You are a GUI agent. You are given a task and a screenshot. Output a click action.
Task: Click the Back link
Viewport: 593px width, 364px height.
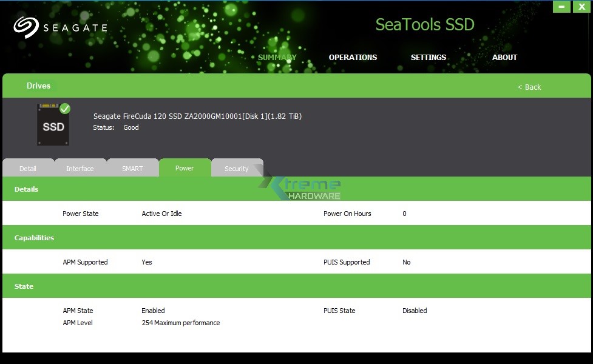point(529,87)
